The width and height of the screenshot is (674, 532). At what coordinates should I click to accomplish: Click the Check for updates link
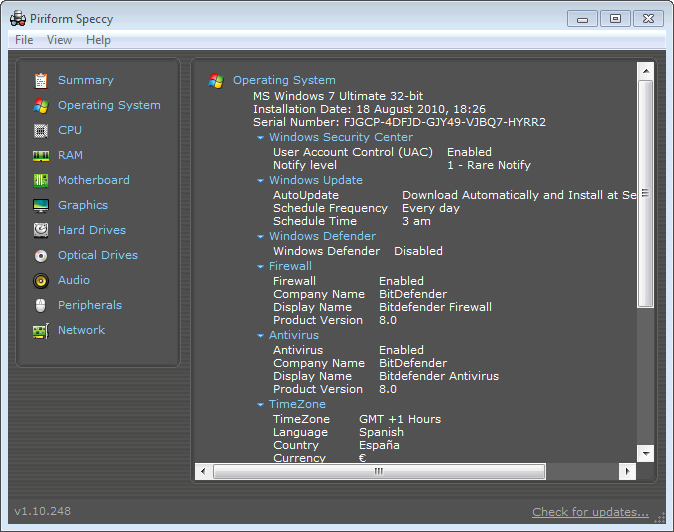click(x=590, y=512)
